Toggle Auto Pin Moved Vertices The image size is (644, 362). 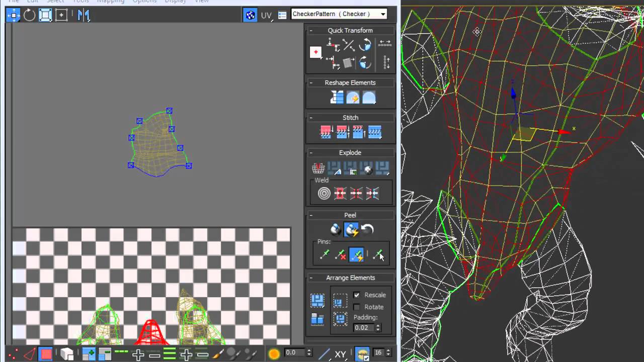pyautogui.click(x=356, y=255)
